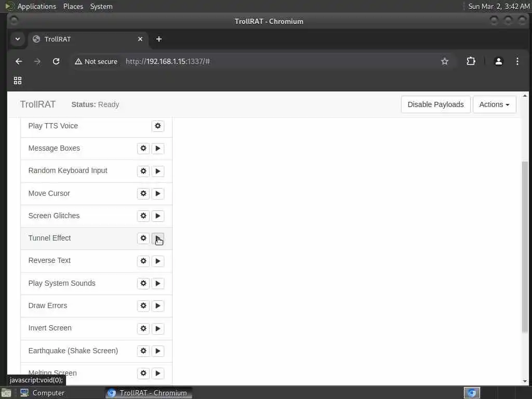The height and width of the screenshot is (399, 532).
Task: Switch to Computer window in taskbar
Action: click(x=43, y=393)
